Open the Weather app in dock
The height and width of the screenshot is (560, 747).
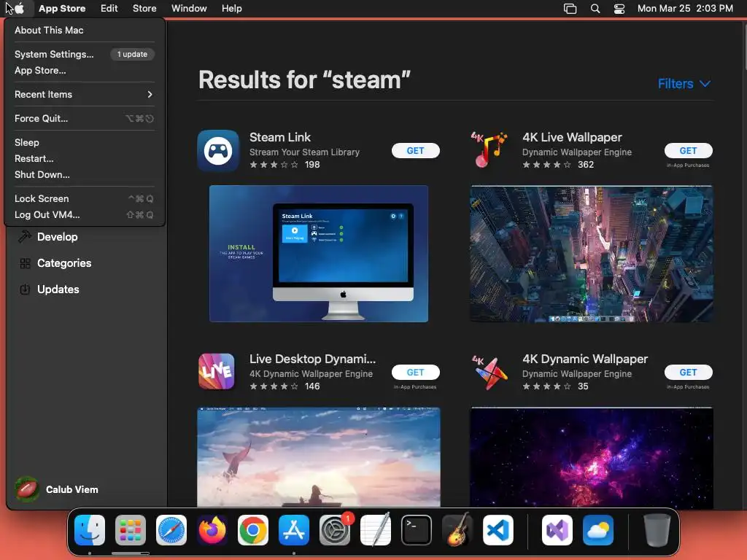coord(598,530)
